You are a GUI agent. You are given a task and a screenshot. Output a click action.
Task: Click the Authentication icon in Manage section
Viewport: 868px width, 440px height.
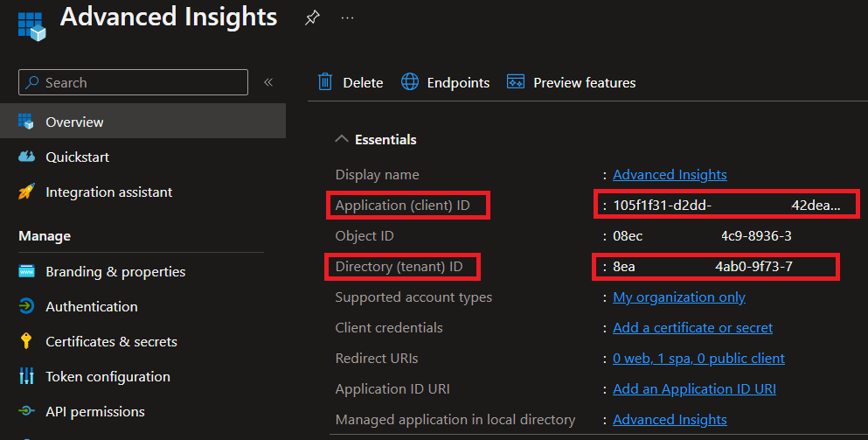(27, 306)
